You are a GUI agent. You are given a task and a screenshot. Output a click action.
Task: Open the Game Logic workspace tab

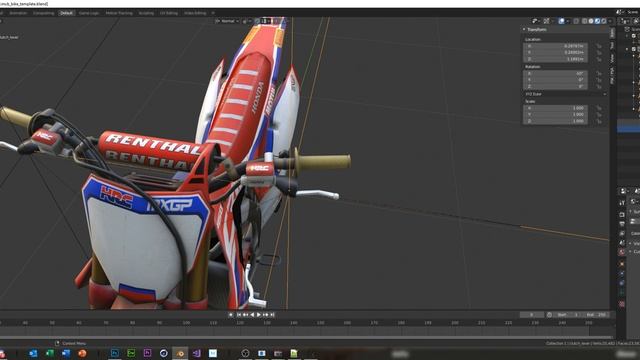tap(89, 13)
